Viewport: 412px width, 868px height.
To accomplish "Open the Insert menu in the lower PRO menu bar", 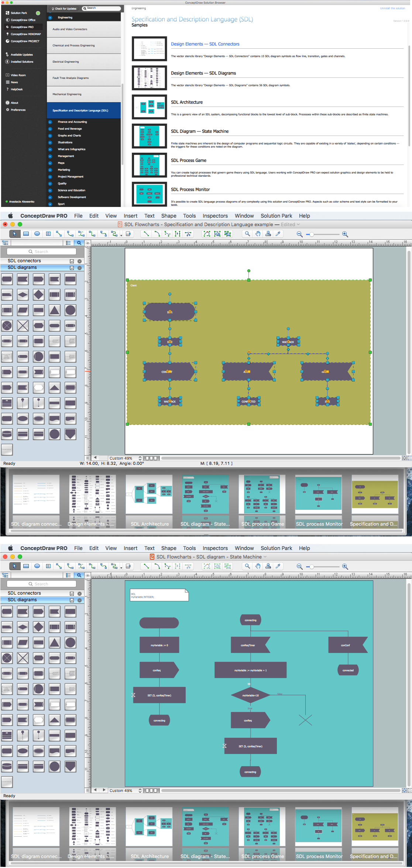I will point(130,548).
